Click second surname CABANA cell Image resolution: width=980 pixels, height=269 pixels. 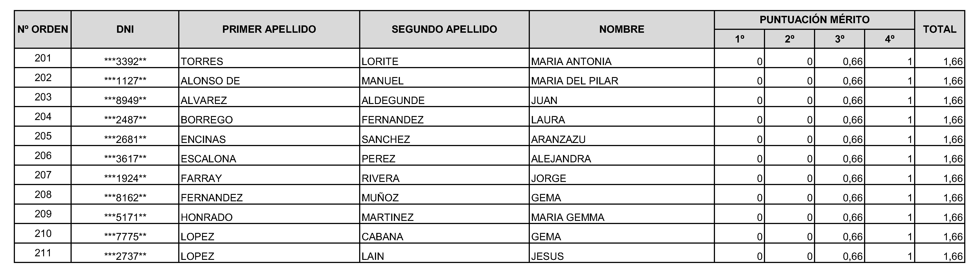382,237
